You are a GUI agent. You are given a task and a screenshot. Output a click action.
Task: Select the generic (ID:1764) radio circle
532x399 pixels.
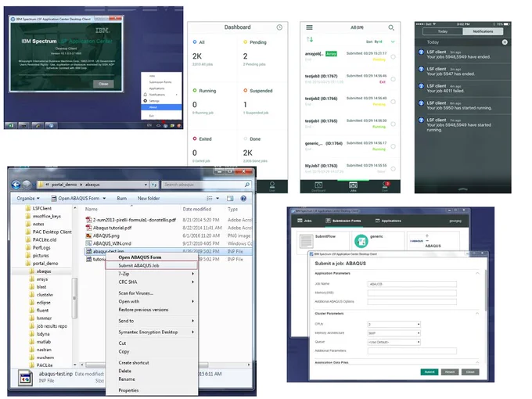(x=393, y=146)
